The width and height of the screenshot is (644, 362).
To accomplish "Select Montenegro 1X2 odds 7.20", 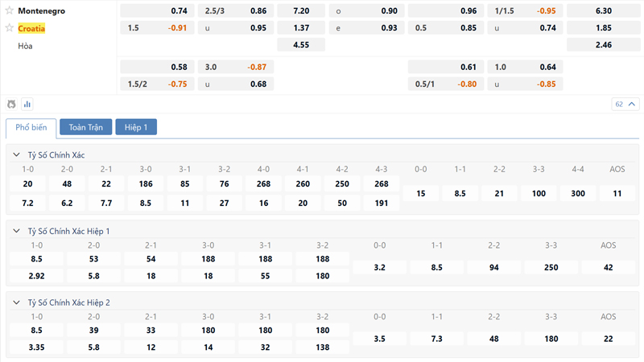I will [x=301, y=11].
